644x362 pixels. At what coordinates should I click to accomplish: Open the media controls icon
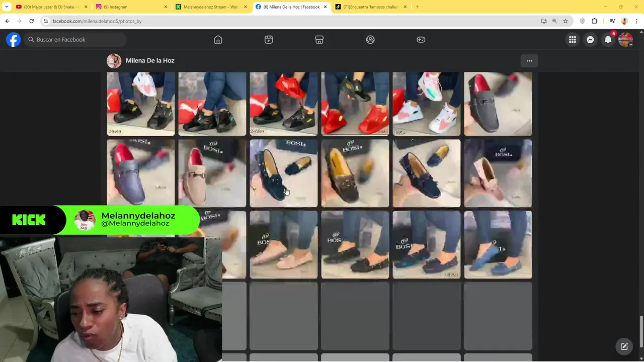pyautogui.click(x=612, y=21)
